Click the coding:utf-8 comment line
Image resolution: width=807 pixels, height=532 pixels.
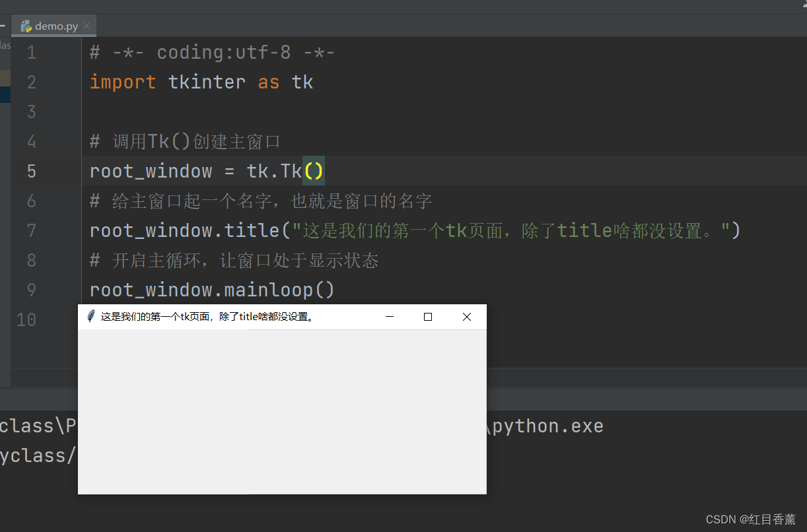click(213, 53)
